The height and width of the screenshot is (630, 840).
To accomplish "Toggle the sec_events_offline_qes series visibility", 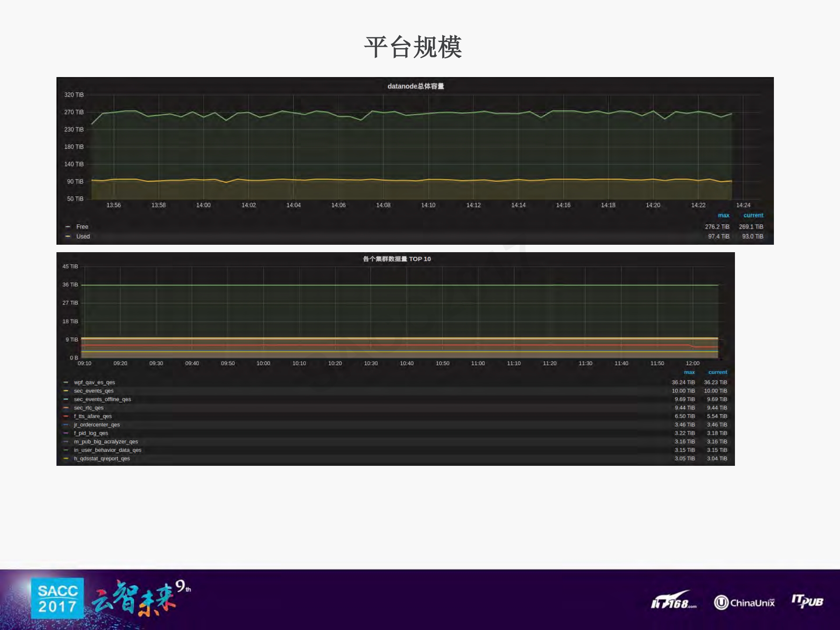I will pyautogui.click(x=102, y=399).
